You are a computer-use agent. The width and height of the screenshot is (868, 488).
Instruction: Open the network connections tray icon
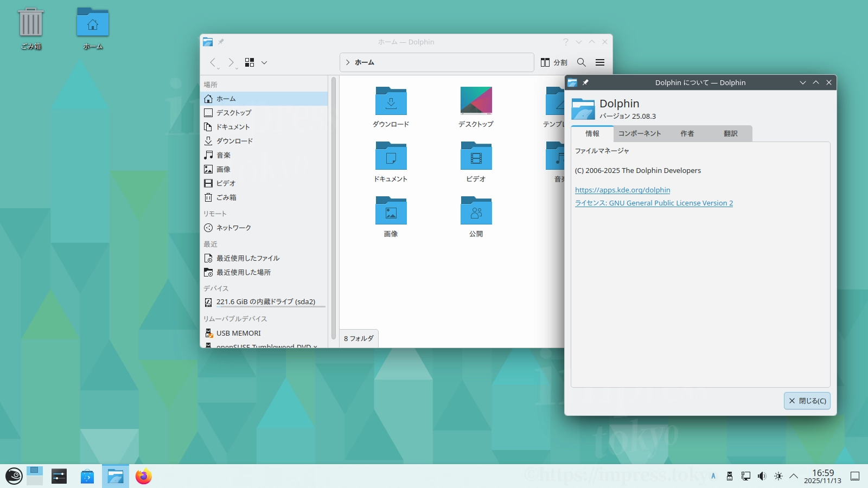pyautogui.click(x=746, y=476)
